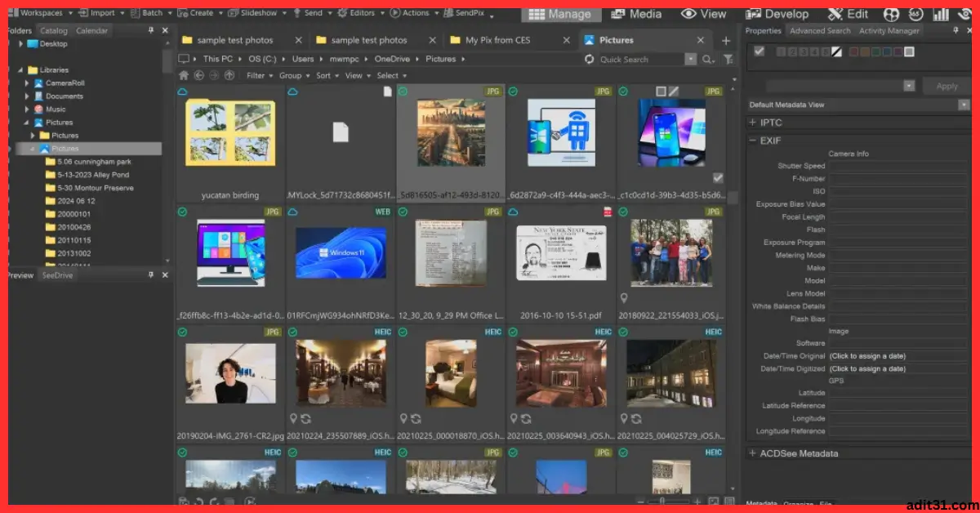Expand the ACDSee Metadata section
The height and width of the screenshot is (513, 980).
(753, 453)
